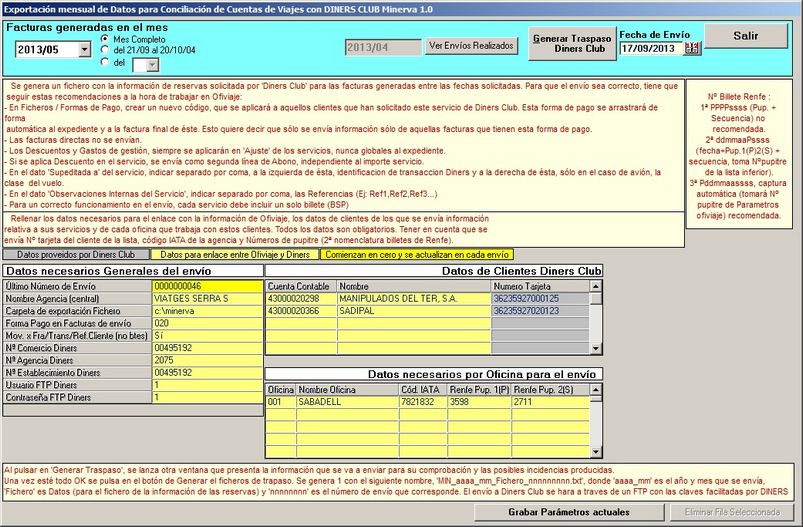Viewport: 803px width, 527px height.
Task: Click the Usuario FTP Diners value field
Action: click(x=207, y=385)
